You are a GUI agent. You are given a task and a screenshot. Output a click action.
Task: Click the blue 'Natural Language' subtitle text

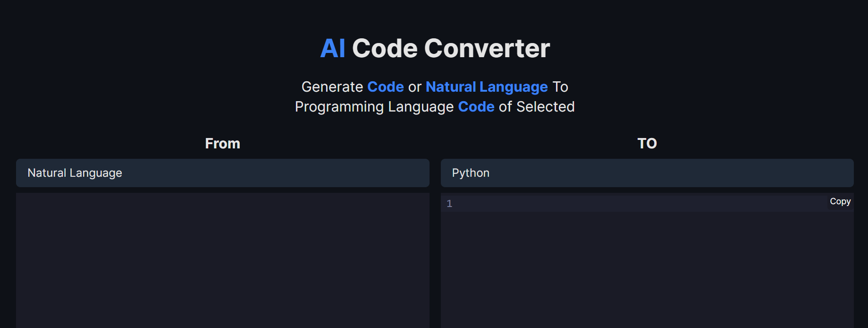pyautogui.click(x=487, y=87)
